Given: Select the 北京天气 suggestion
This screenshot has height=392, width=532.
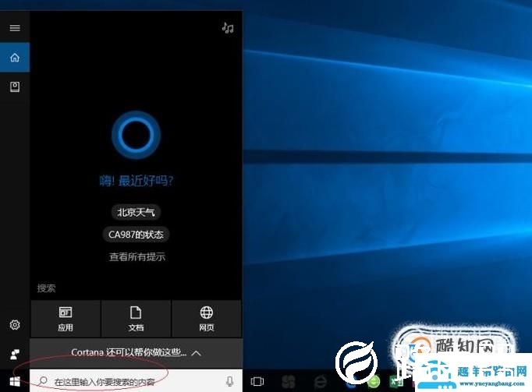Looking at the screenshot, I should click(137, 212).
